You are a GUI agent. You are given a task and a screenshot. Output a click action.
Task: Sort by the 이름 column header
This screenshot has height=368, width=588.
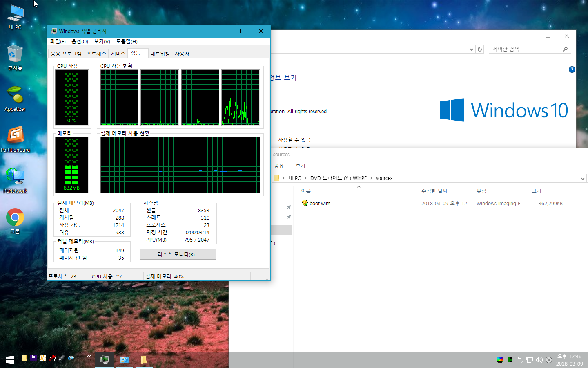pos(359,191)
